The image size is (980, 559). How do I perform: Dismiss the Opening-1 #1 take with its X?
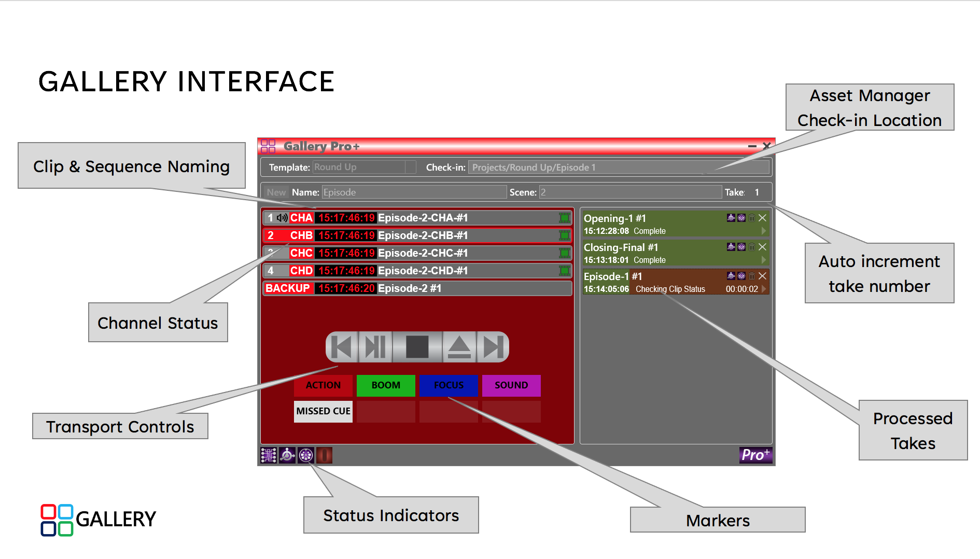tap(762, 218)
